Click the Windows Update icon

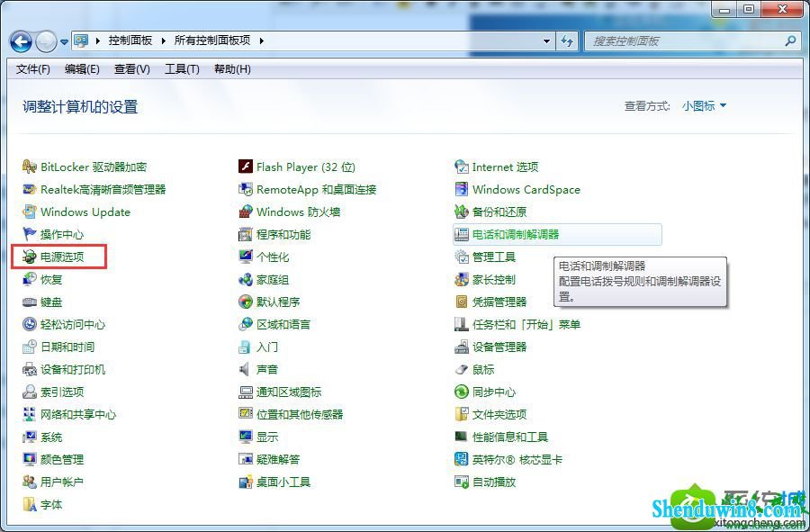pyautogui.click(x=30, y=212)
